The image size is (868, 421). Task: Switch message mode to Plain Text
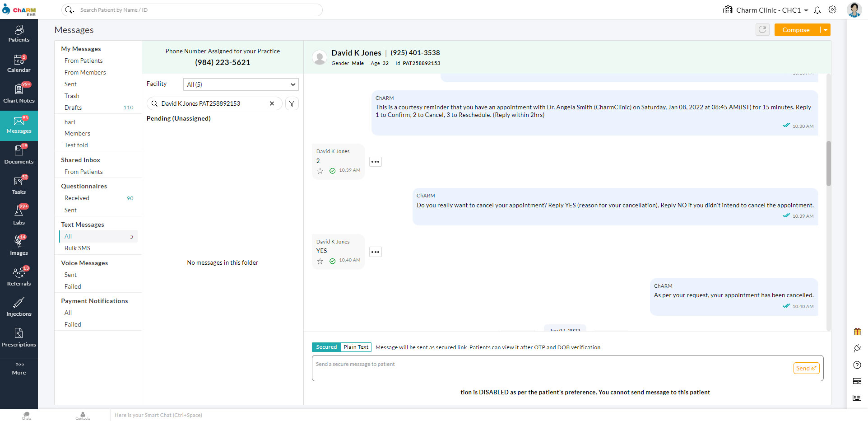coord(356,347)
